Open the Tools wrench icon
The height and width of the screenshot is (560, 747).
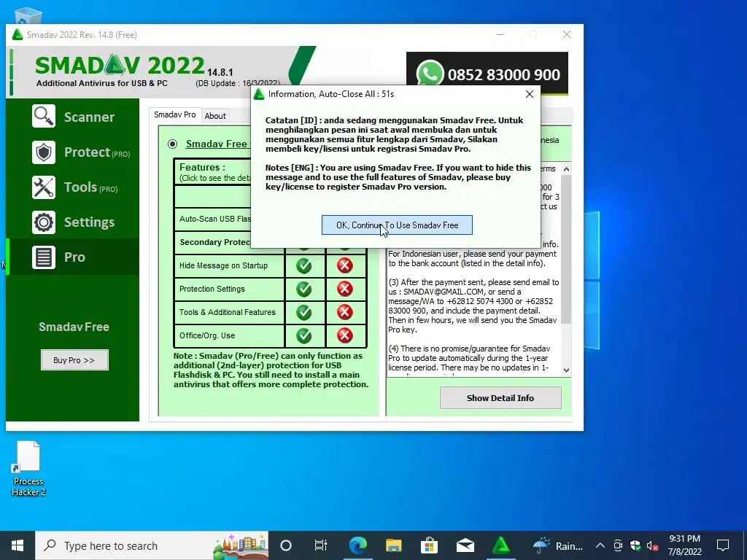click(44, 187)
